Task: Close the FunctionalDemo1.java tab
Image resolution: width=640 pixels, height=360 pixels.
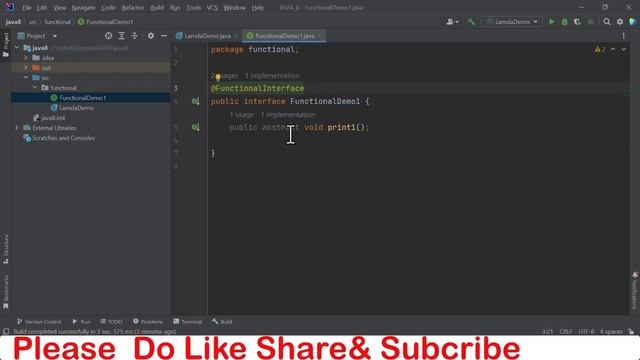Action: tap(320, 36)
